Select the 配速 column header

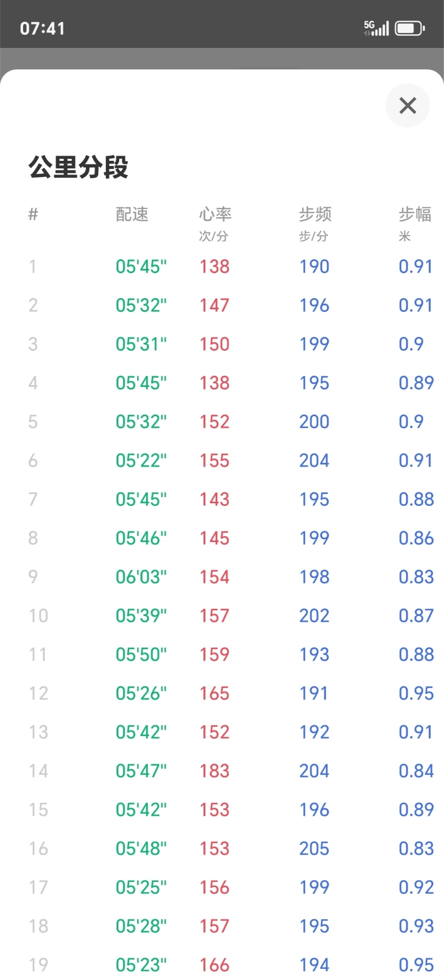(132, 214)
